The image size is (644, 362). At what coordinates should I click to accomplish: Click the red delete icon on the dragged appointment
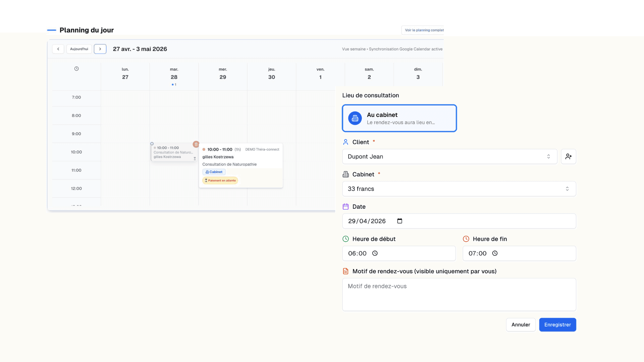click(196, 144)
